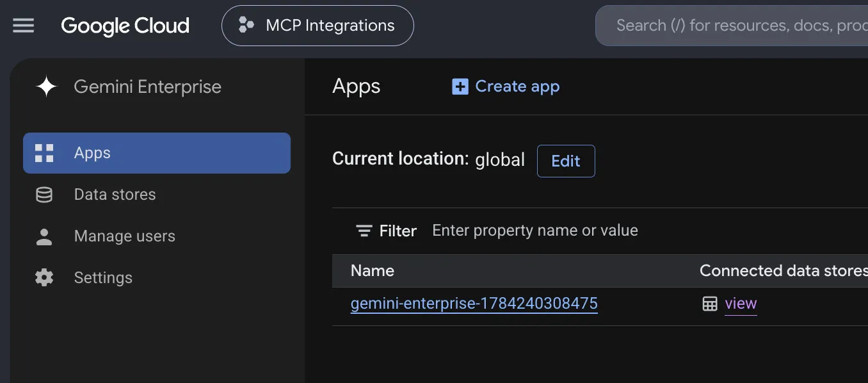Click the MCP Integrations project icon
Viewport: 868px width, 383px height.
(246, 26)
